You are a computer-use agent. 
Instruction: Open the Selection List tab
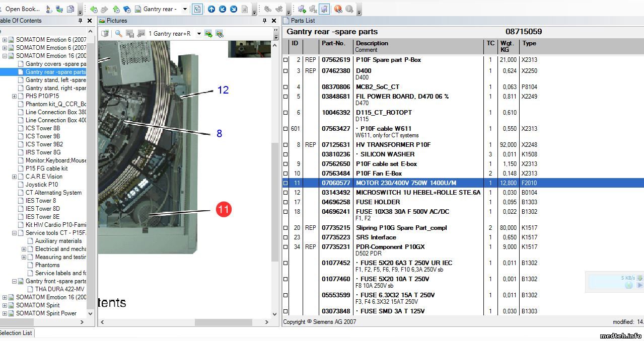point(16,332)
